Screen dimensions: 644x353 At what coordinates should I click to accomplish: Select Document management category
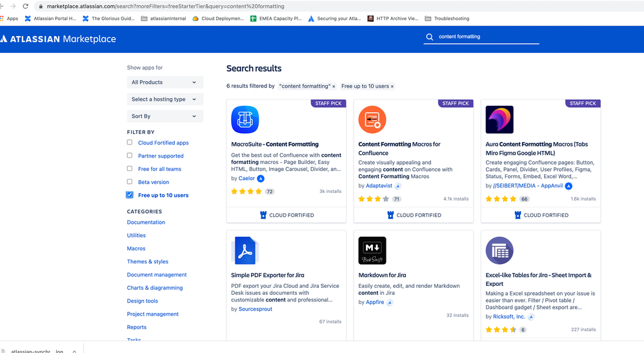tap(156, 275)
